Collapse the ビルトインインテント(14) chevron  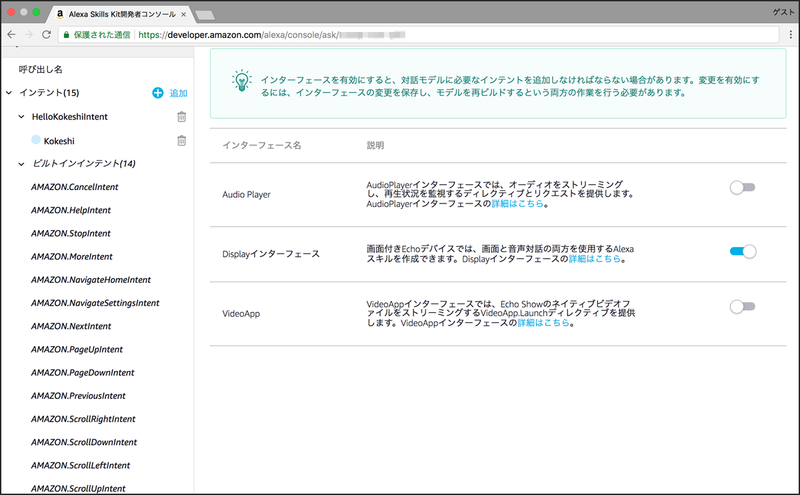[x=21, y=164]
